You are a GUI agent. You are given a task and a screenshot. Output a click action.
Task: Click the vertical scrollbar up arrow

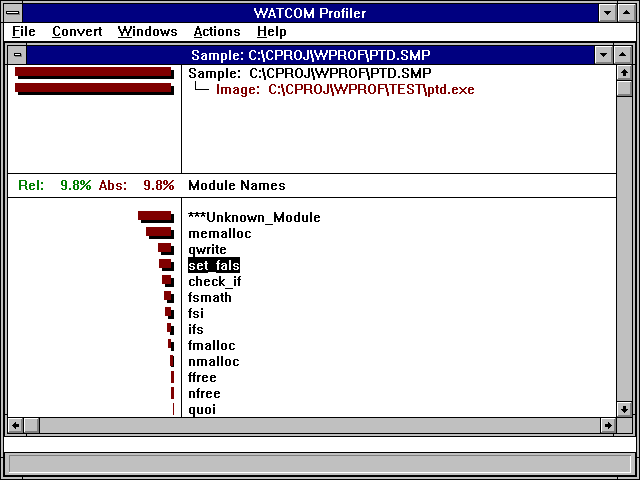click(x=624, y=72)
